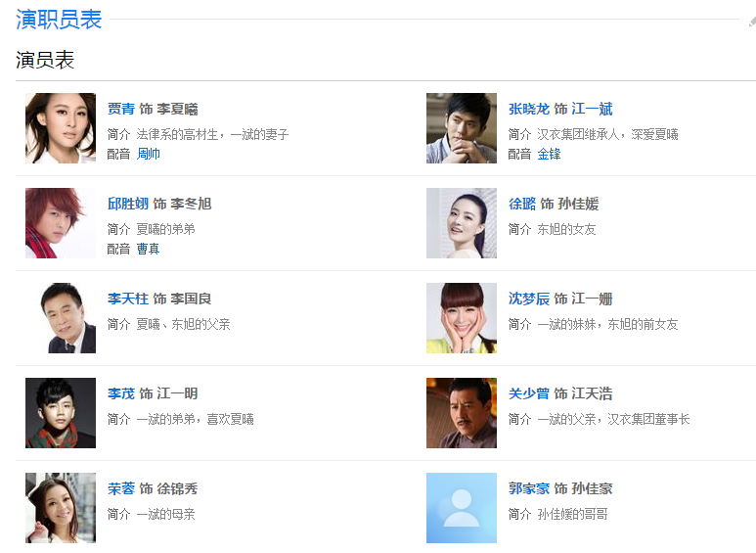Open the 贾青 actor name link
The height and width of the screenshot is (553, 756).
tap(121, 109)
